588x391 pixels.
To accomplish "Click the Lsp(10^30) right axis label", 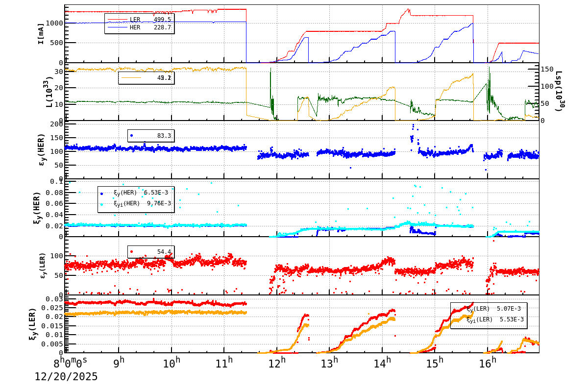I will [560, 91].
